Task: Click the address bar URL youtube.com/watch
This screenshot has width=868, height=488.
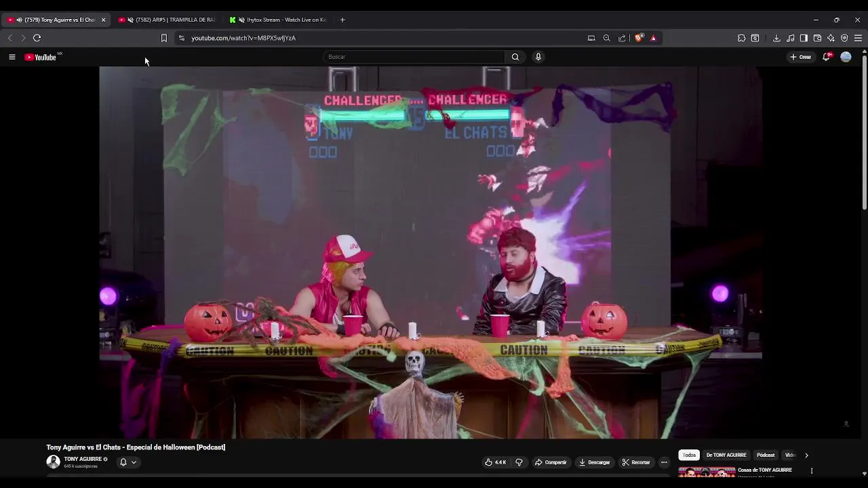Action: 243,38
